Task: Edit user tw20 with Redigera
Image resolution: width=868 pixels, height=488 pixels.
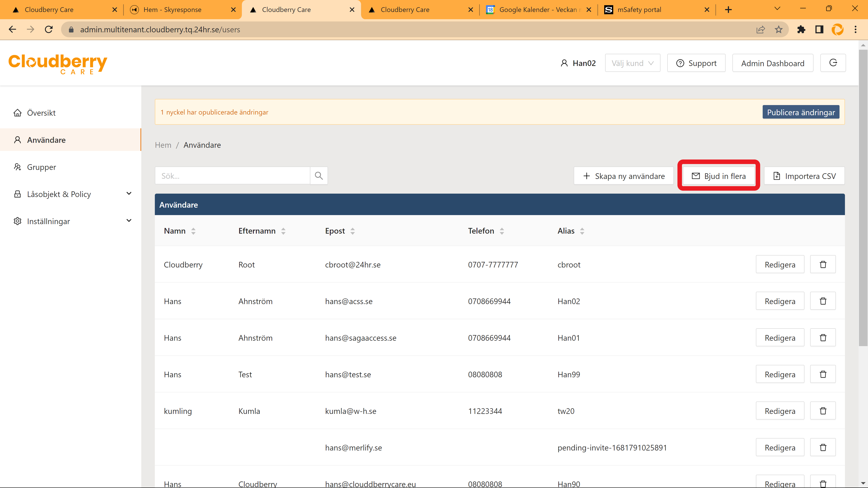Action: coord(780,411)
